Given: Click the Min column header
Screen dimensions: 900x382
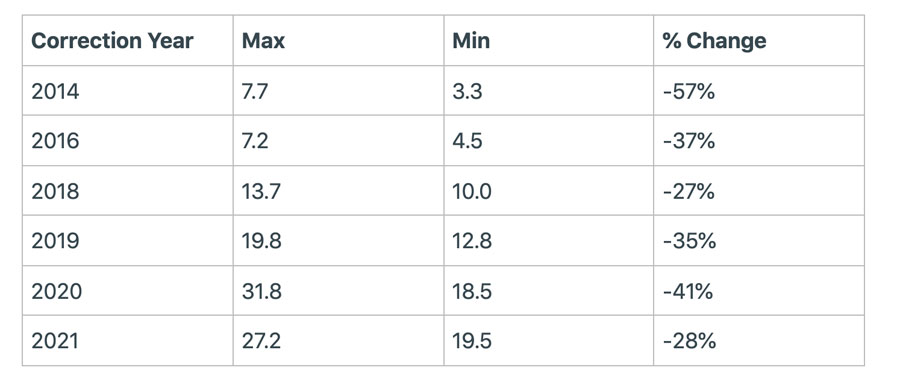Looking at the screenshot, I should coord(471,41).
